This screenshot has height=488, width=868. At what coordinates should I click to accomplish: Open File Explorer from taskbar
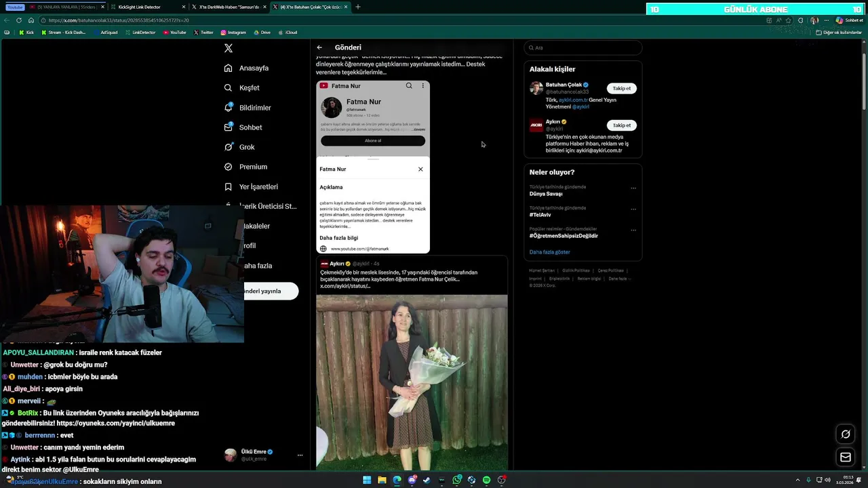382,480
